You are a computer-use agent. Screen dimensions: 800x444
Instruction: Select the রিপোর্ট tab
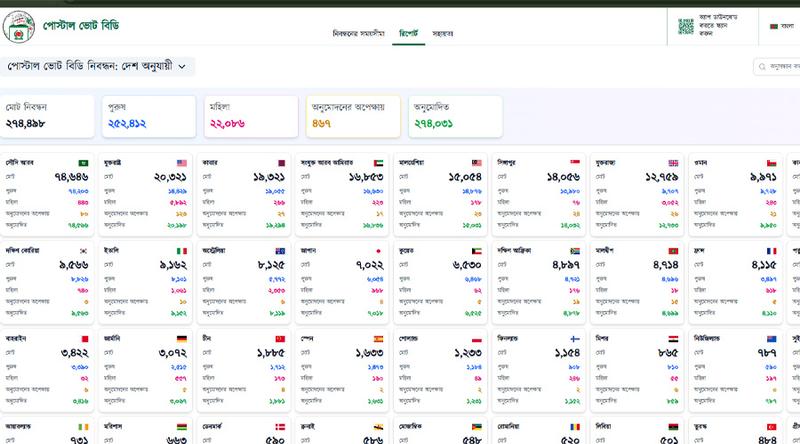point(408,33)
